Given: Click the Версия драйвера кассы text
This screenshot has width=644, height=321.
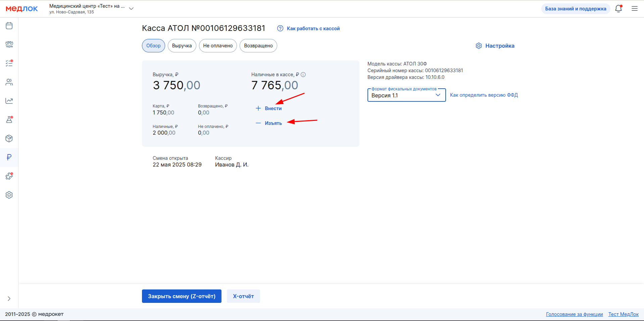Looking at the screenshot, I should pos(406,77).
